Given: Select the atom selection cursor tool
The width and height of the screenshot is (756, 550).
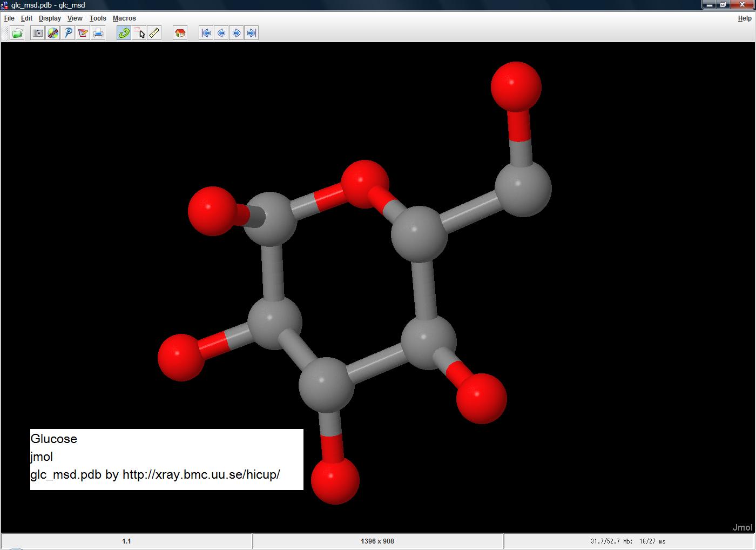Looking at the screenshot, I should (139, 33).
